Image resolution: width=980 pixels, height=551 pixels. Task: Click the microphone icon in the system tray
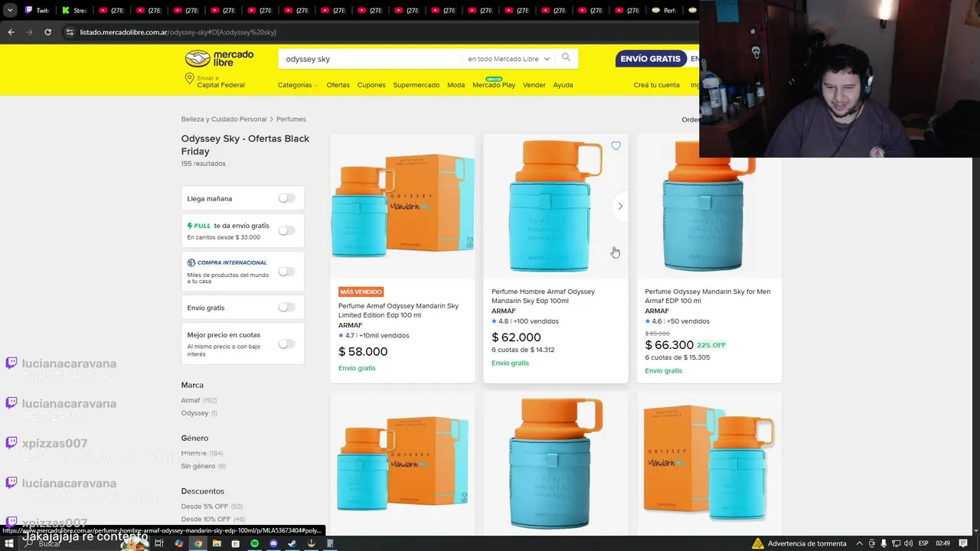pyautogui.click(x=883, y=543)
